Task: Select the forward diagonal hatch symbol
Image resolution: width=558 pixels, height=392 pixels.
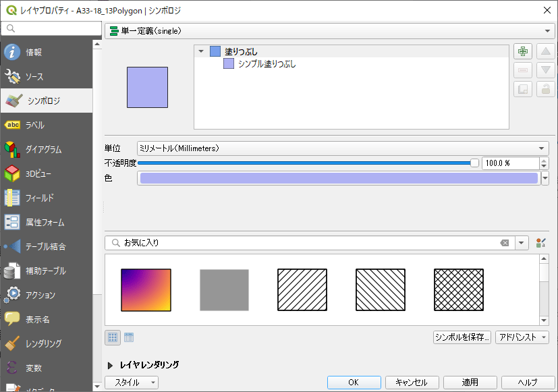Action: (302, 290)
